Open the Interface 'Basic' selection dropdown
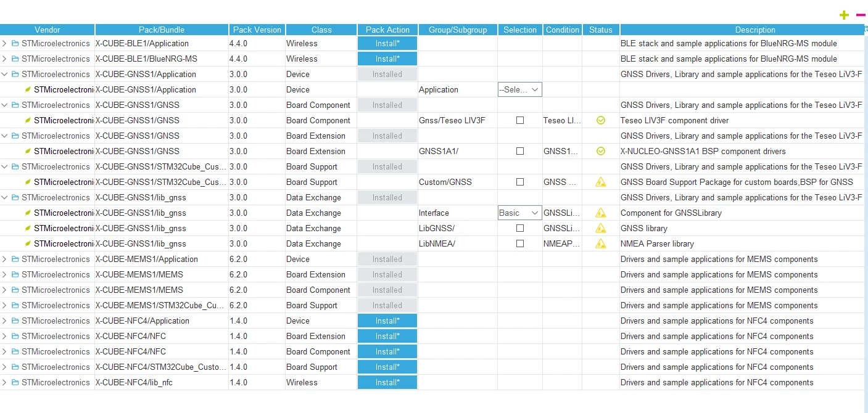 [520, 213]
